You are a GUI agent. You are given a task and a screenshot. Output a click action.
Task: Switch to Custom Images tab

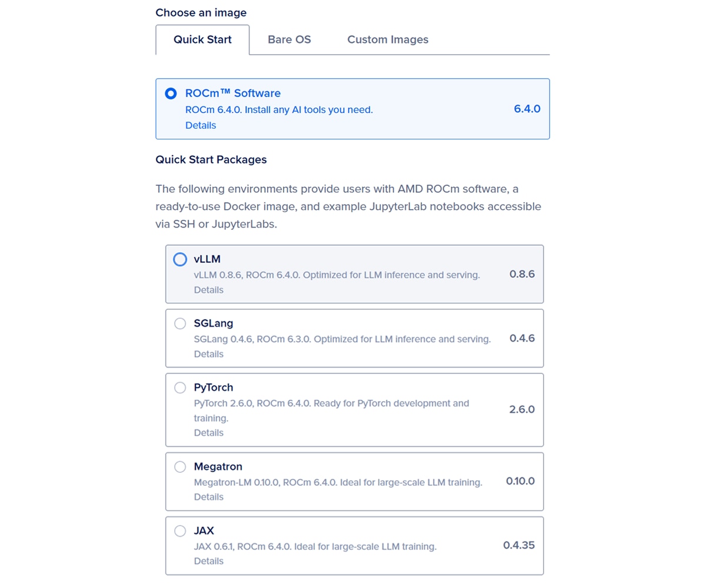388,40
